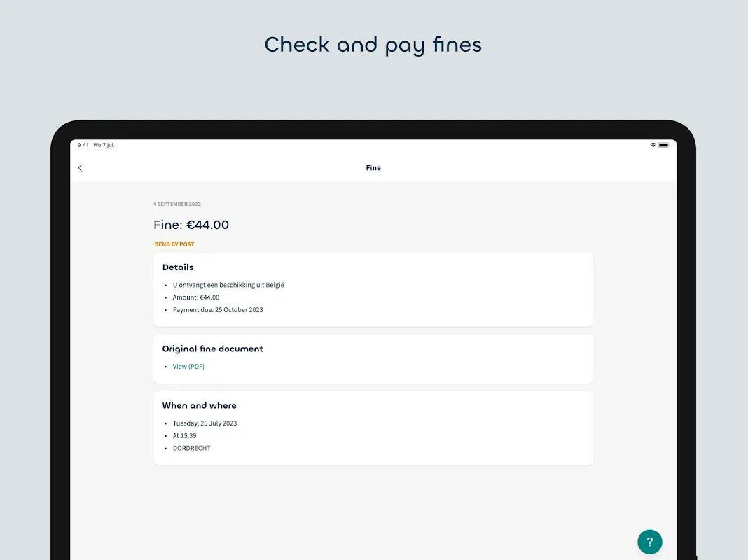Tap the Fine page title
Viewport: 748px width, 560px height.
373,168
